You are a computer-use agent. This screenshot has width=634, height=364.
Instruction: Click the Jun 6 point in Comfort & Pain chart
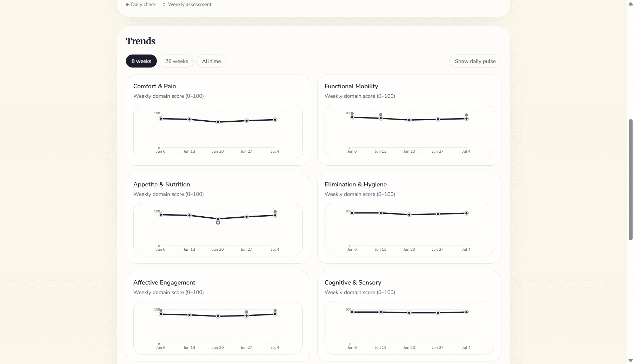pyautogui.click(x=161, y=119)
